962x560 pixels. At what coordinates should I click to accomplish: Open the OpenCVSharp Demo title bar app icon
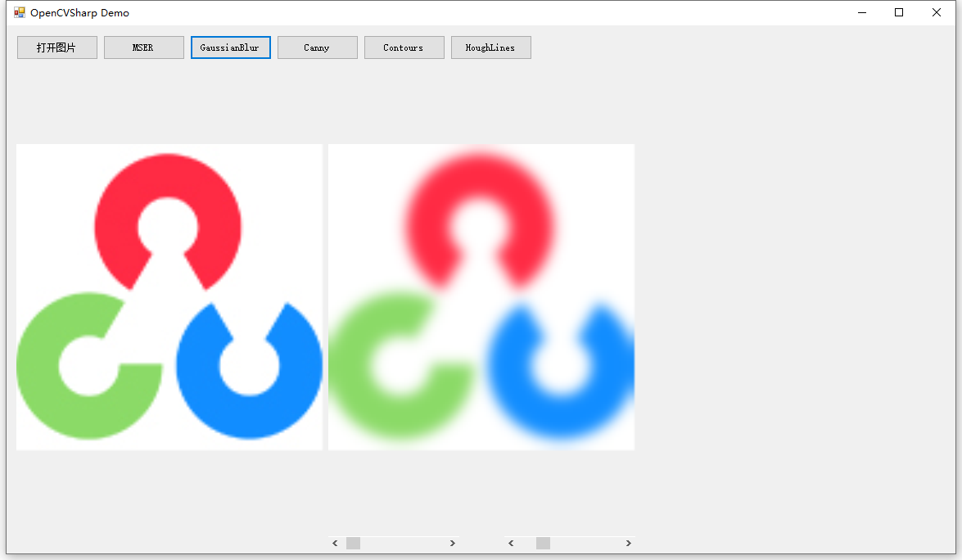(20, 12)
